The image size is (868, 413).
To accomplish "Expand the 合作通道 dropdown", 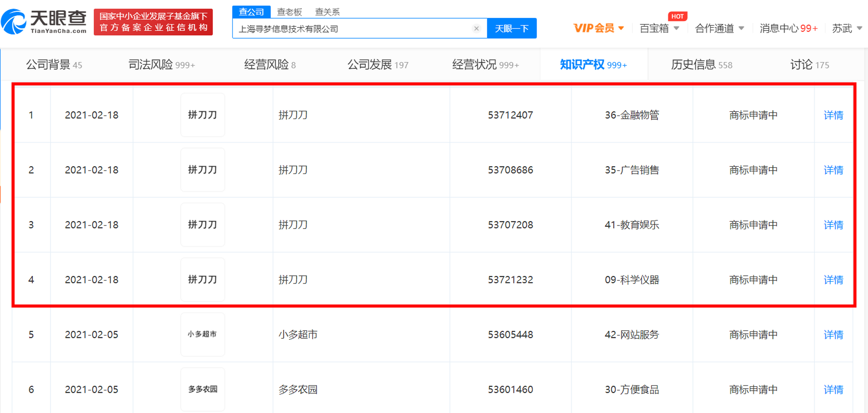I will click(719, 29).
